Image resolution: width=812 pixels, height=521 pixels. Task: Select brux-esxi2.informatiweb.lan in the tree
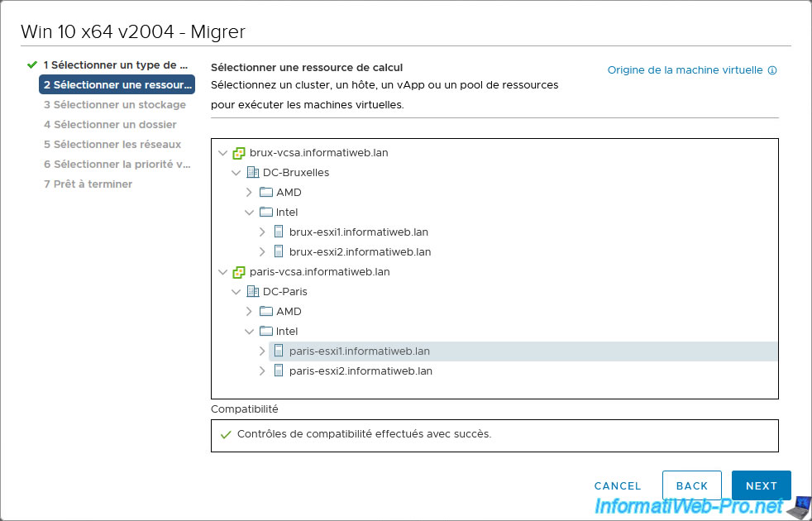[360, 251]
